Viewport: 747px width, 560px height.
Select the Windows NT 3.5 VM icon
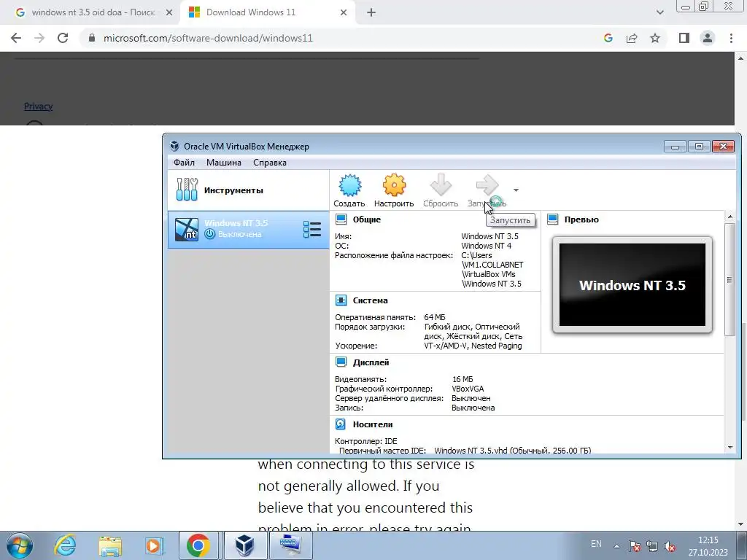tap(186, 229)
